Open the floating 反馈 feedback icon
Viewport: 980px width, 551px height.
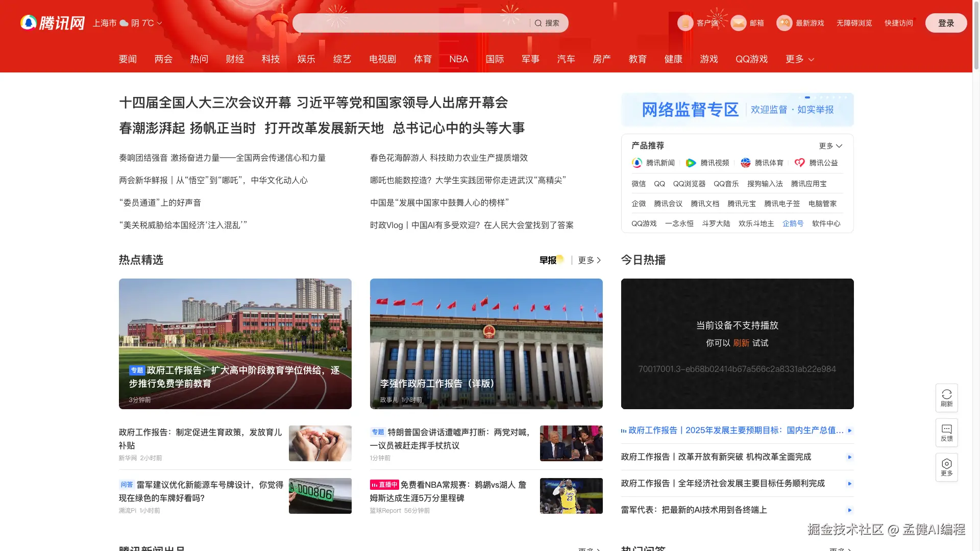[946, 429]
